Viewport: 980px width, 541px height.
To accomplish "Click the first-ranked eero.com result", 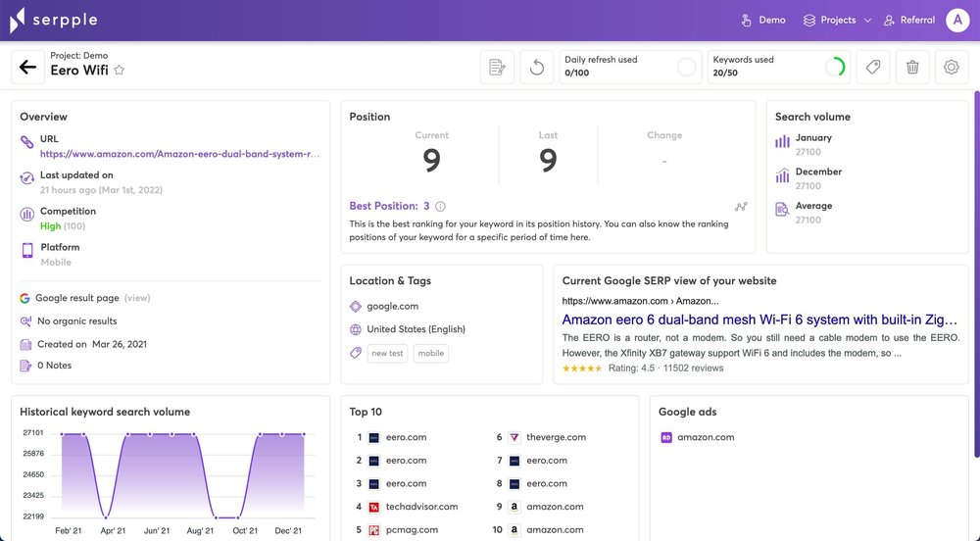I will 407,437.
